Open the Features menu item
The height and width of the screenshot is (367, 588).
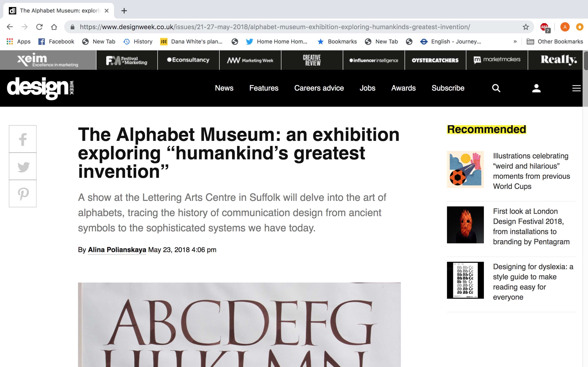tap(264, 88)
